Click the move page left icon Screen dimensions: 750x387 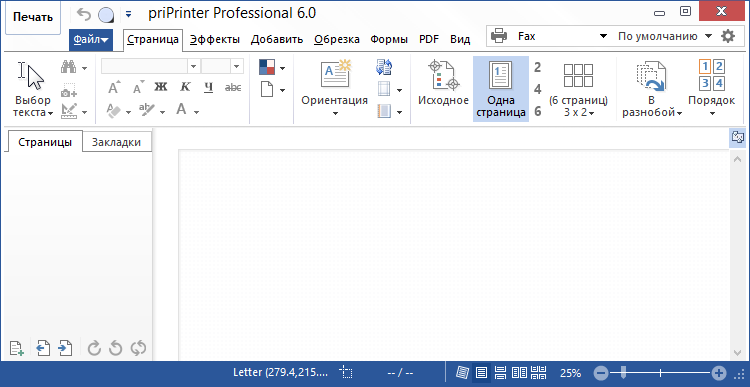(x=44, y=348)
